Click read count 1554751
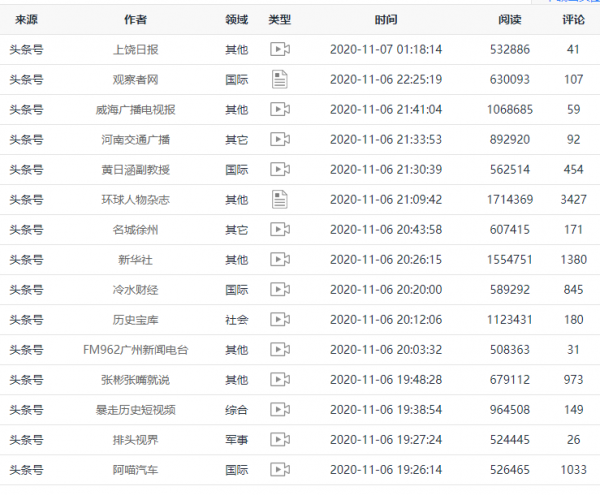Screen dimensions: 600x495 [510, 260]
